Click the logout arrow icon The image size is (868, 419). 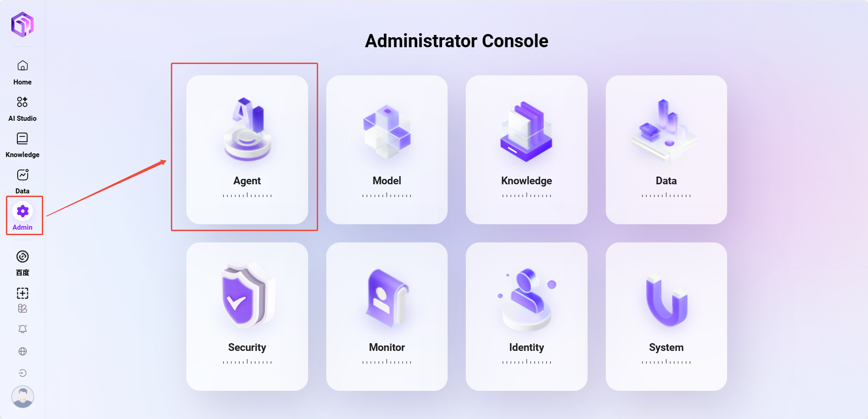tap(22, 373)
